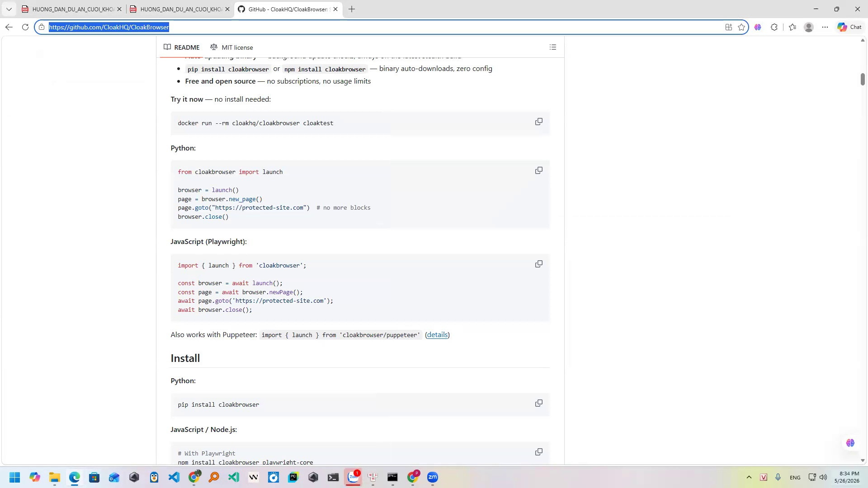
Task: Open PyCharm from the taskbar
Action: click(293, 477)
